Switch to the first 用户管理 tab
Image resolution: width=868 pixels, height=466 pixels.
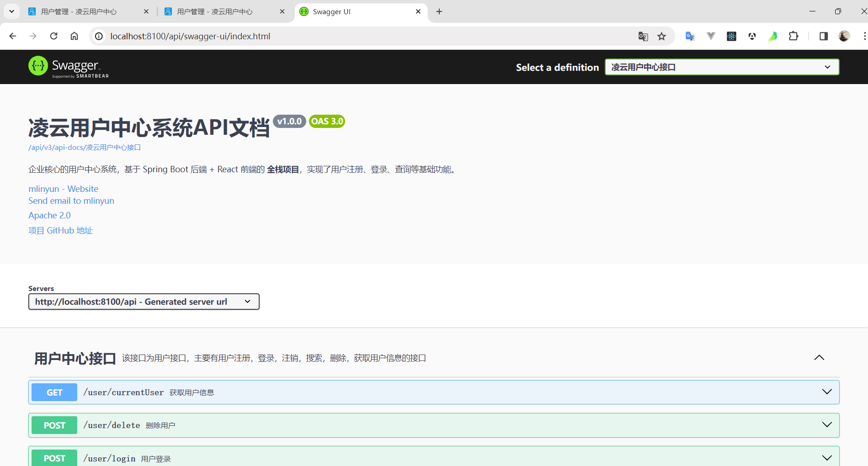click(x=82, y=11)
